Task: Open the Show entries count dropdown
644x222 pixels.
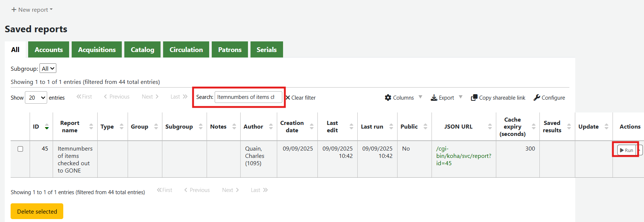Action: tap(36, 97)
